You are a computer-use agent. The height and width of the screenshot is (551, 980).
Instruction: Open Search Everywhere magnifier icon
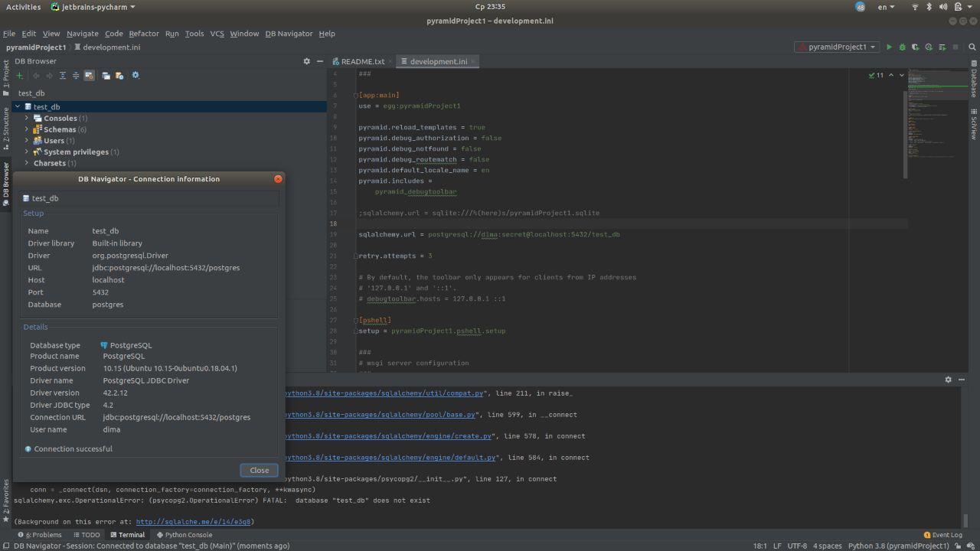(972, 47)
